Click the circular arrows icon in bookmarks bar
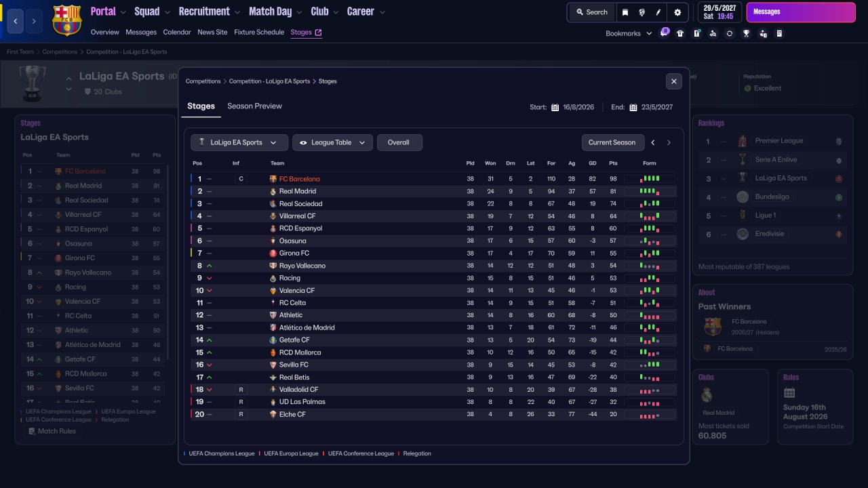Viewport: 868px width, 488px height. pyautogui.click(x=730, y=33)
